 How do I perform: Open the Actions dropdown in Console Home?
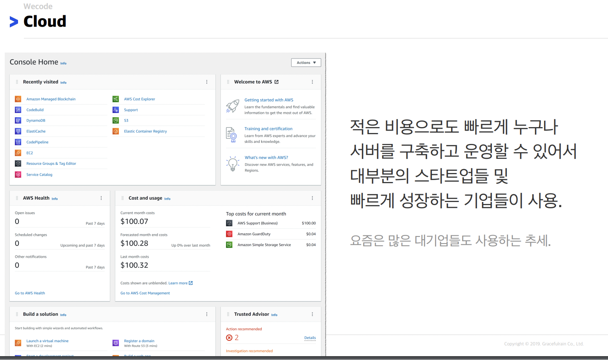click(x=306, y=63)
